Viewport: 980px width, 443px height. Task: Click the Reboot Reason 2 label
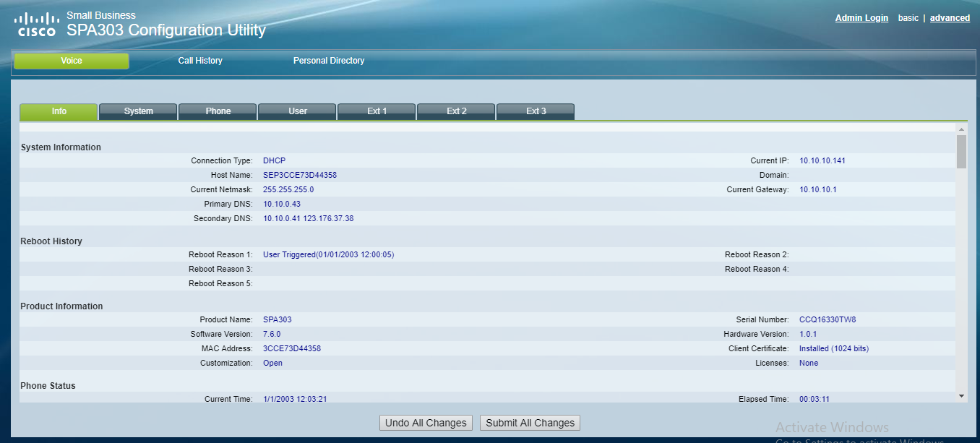(757, 254)
